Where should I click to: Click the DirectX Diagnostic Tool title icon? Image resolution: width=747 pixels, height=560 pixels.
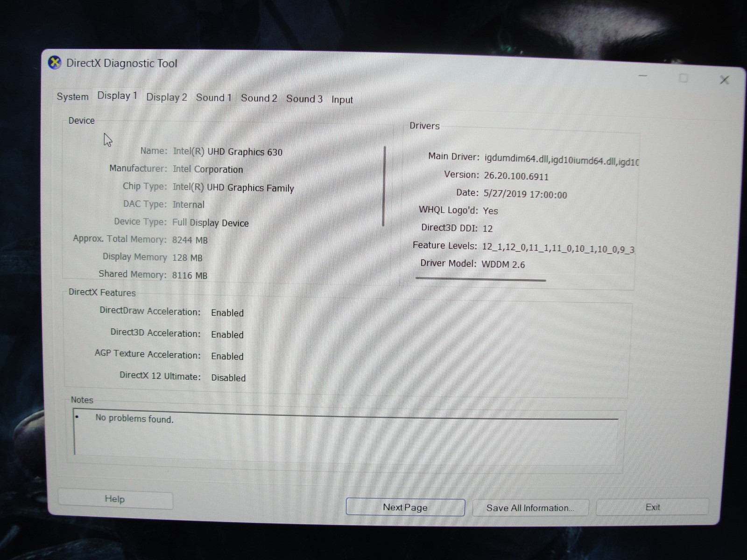pos(55,63)
